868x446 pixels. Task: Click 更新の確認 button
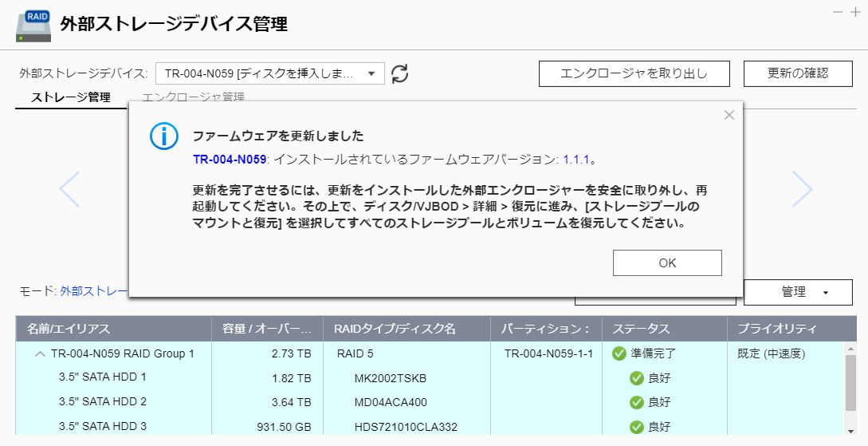tap(798, 73)
